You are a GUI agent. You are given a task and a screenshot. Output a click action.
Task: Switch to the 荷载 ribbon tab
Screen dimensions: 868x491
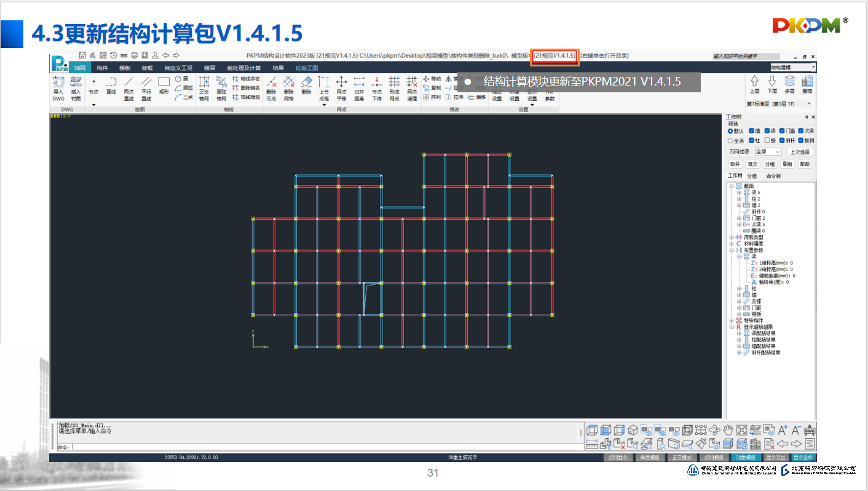[x=147, y=68]
